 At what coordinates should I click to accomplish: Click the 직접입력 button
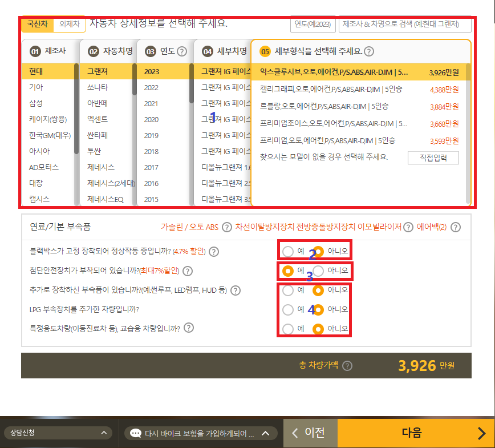point(433,158)
